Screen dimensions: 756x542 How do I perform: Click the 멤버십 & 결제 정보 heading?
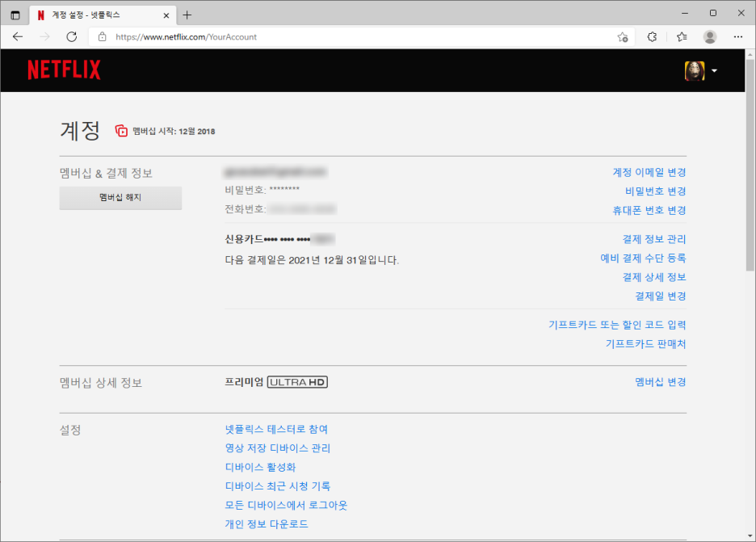pos(106,173)
